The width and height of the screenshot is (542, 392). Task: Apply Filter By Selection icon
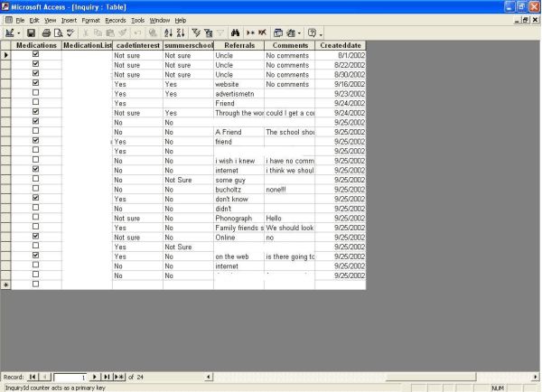(x=196, y=33)
